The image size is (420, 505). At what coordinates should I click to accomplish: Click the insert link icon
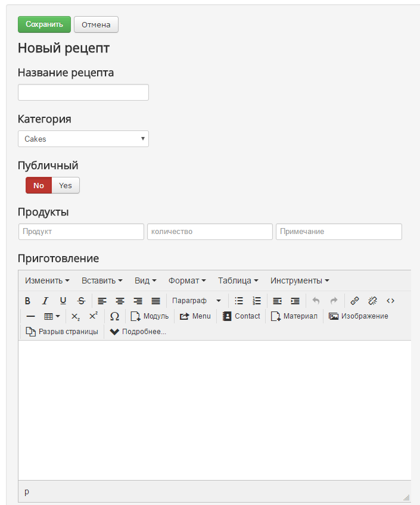(354, 301)
